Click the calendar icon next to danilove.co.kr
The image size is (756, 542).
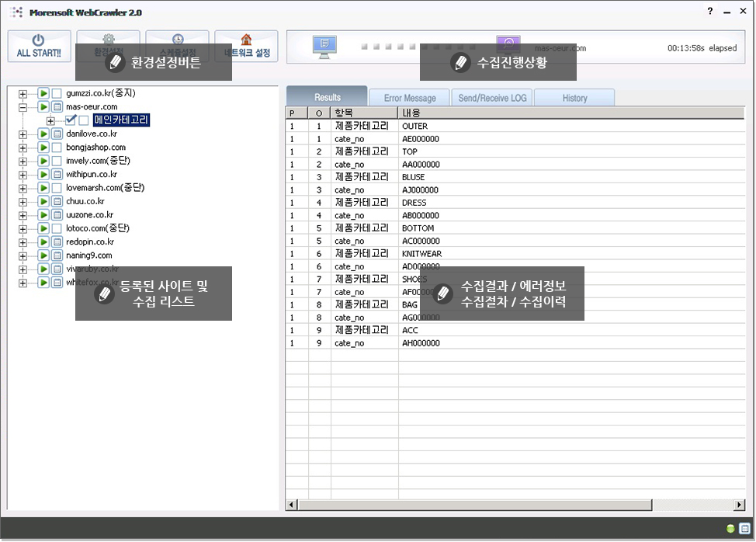(x=57, y=134)
